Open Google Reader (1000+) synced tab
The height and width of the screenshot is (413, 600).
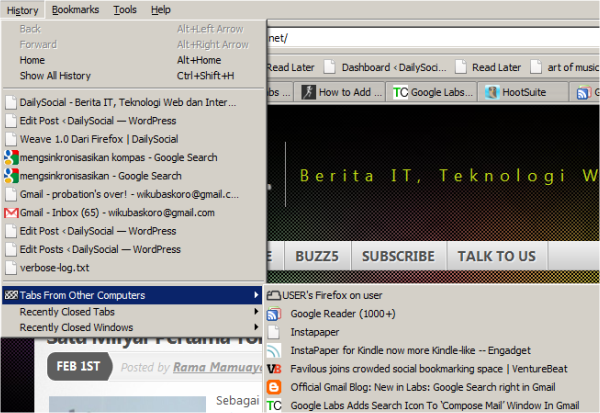tap(432, 314)
